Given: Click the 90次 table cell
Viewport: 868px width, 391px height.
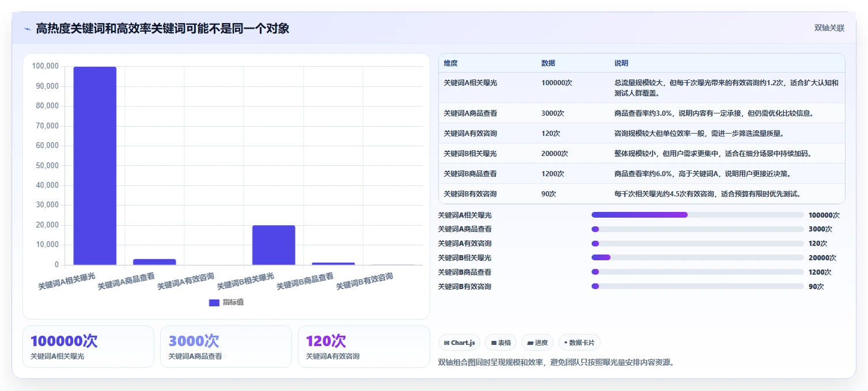Looking at the screenshot, I should (549, 194).
